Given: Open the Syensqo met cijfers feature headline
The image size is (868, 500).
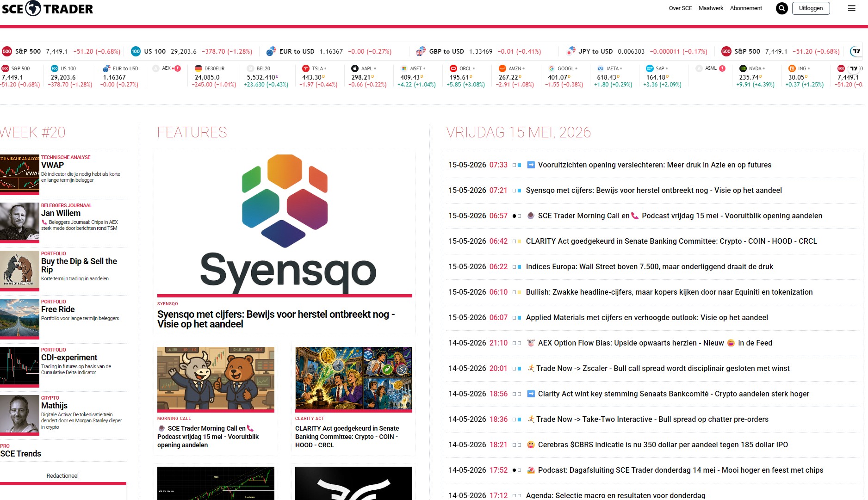Looking at the screenshot, I should pos(276,319).
